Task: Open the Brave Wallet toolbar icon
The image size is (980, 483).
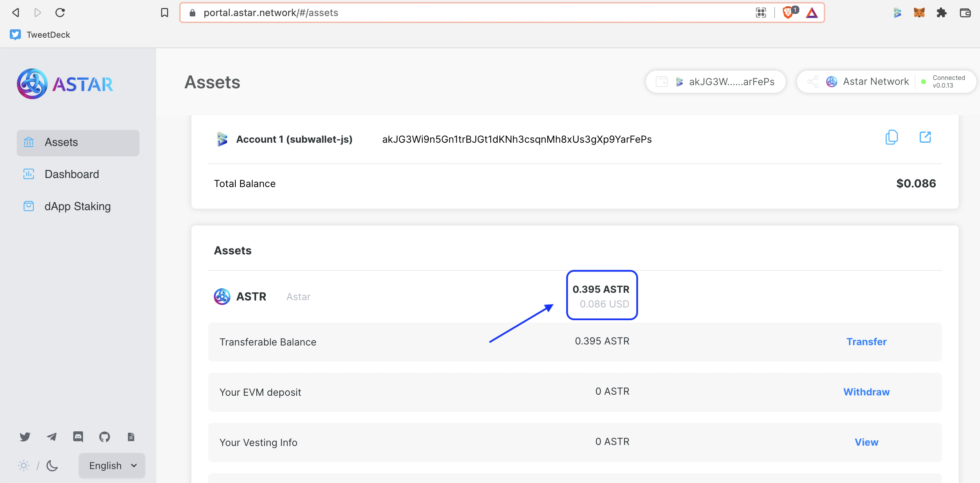Action: click(965, 13)
